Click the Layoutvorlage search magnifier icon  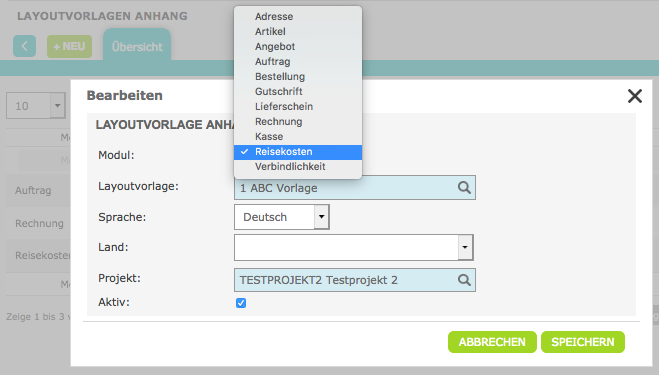coord(464,188)
